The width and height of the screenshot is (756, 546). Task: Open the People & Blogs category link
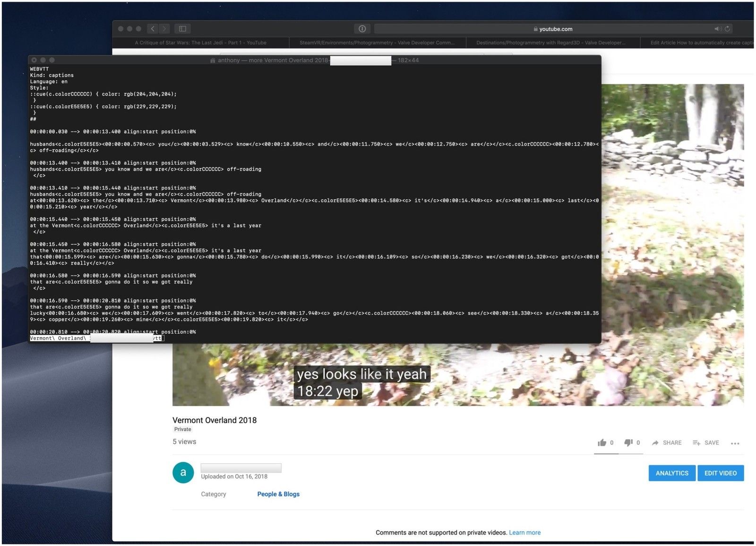click(x=278, y=494)
